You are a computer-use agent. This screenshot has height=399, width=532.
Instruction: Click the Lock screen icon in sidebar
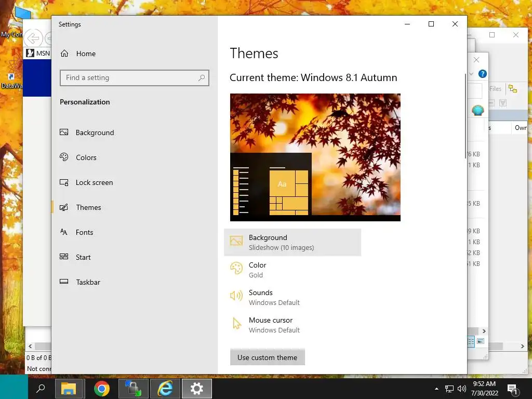tap(64, 182)
